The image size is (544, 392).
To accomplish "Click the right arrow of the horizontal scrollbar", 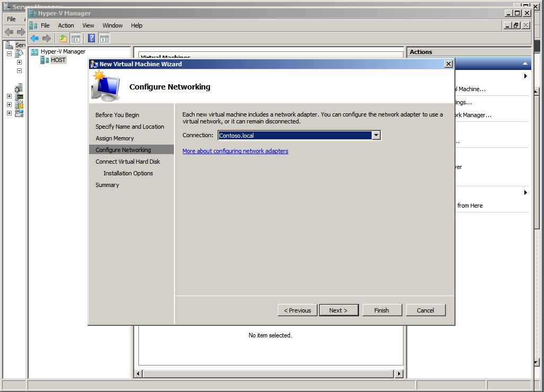I will click(x=399, y=373).
